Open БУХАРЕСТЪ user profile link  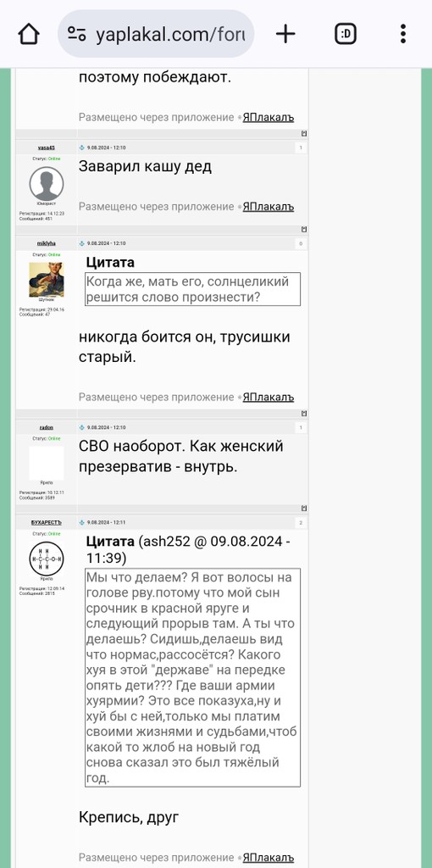47,522
